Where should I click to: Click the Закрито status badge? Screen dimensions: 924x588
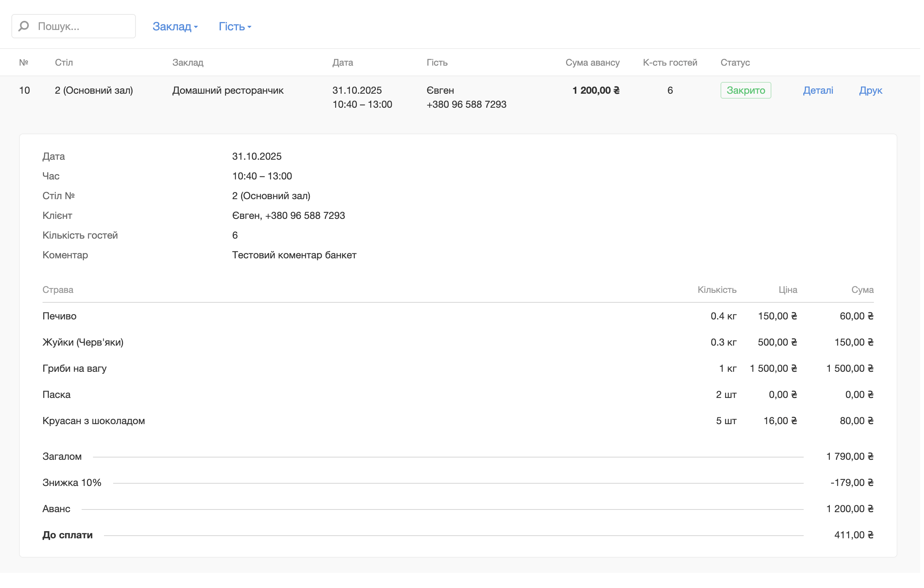pos(746,91)
